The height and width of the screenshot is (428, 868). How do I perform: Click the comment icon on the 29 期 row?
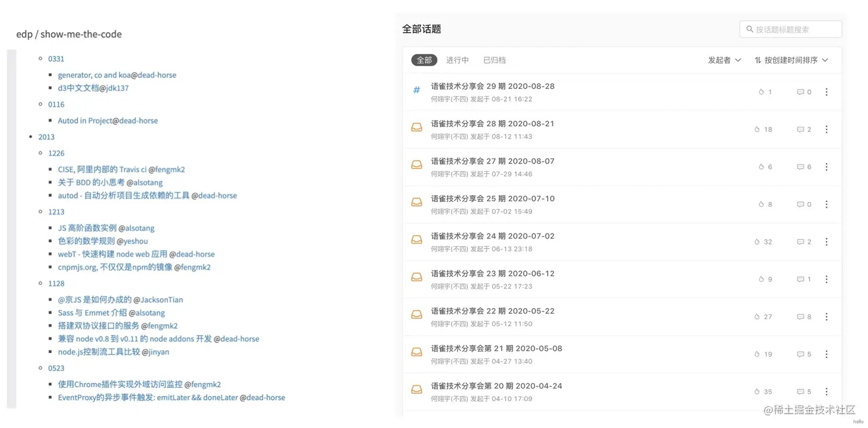800,92
